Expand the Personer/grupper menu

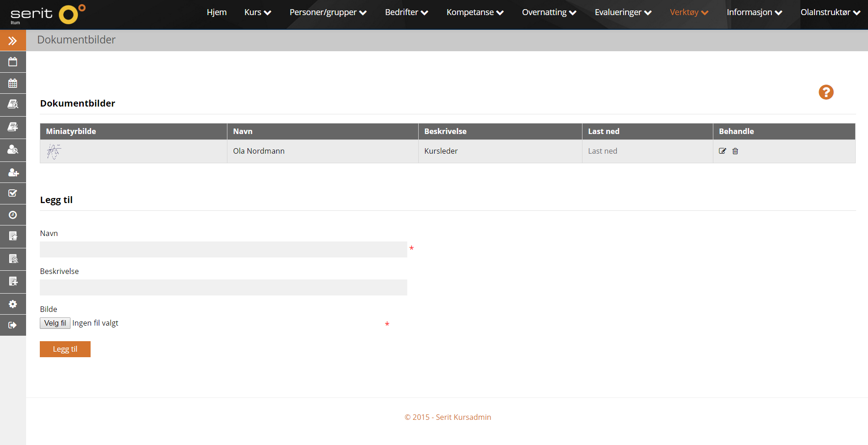pyautogui.click(x=328, y=12)
